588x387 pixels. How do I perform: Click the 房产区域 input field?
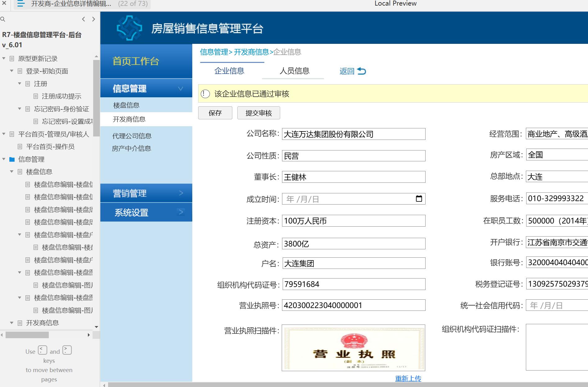click(557, 155)
